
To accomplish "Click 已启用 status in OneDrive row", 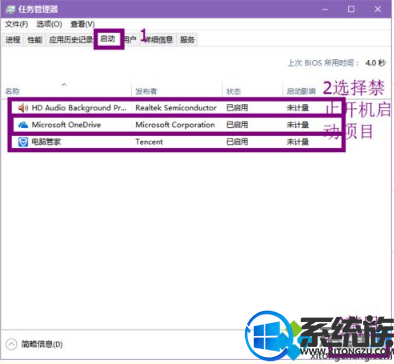I will (x=237, y=125).
